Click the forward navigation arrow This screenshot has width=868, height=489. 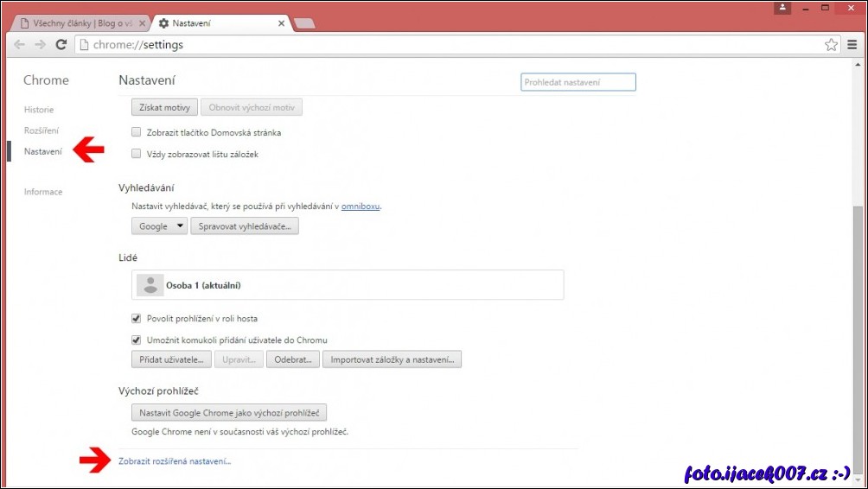40,45
